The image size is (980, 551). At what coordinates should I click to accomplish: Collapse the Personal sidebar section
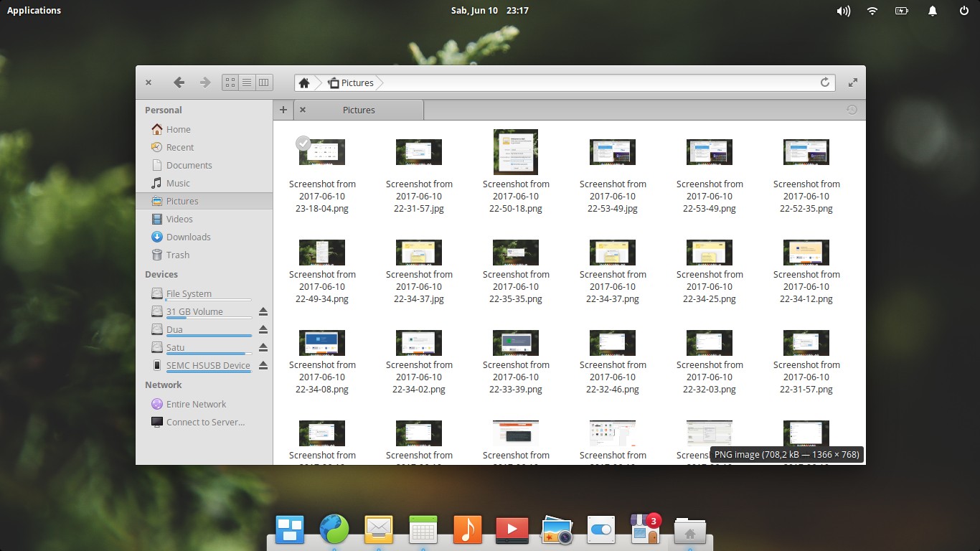pos(163,110)
